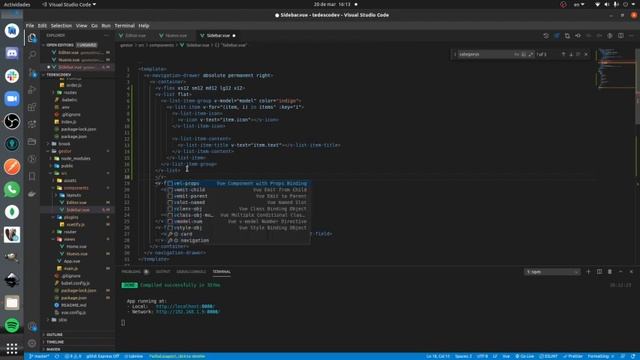This screenshot has height=360, width=640.
Task: Open the Terminal menu
Action: coord(124,25)
